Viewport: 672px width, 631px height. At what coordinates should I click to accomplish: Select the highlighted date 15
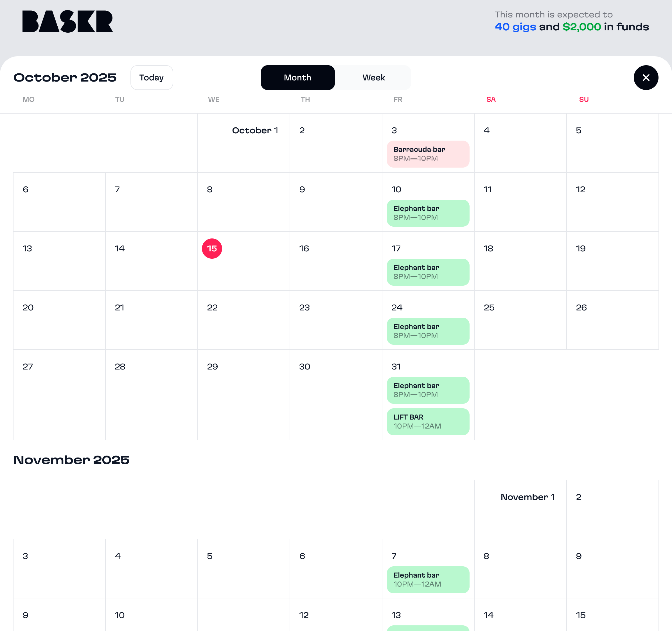212,249
